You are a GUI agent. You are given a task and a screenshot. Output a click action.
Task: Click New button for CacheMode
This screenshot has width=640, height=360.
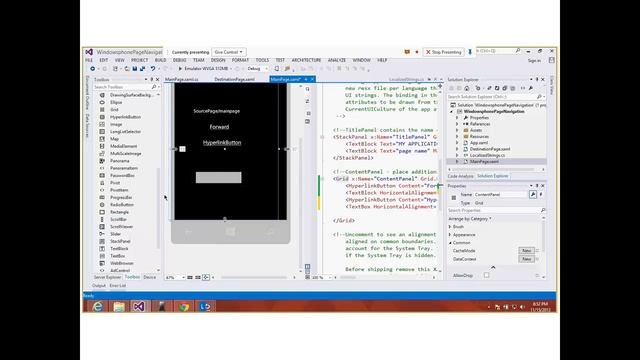point(527,251)
